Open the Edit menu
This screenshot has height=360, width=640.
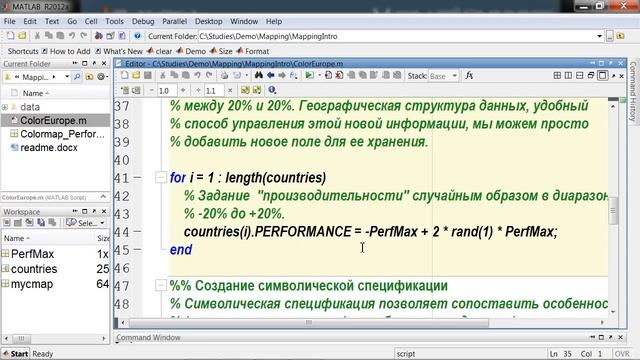pyautogui.click(x=30, y=21)
